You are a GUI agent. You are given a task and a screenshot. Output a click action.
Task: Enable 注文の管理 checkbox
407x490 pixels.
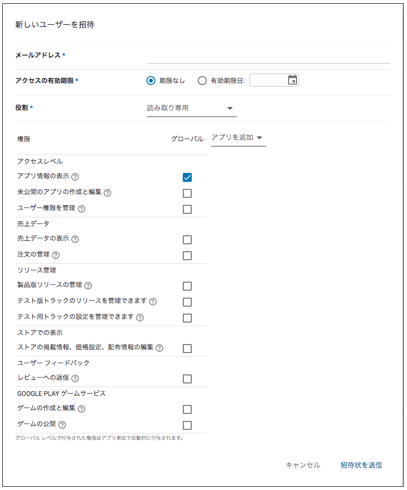pyautogui.click(x=187, y=256)
